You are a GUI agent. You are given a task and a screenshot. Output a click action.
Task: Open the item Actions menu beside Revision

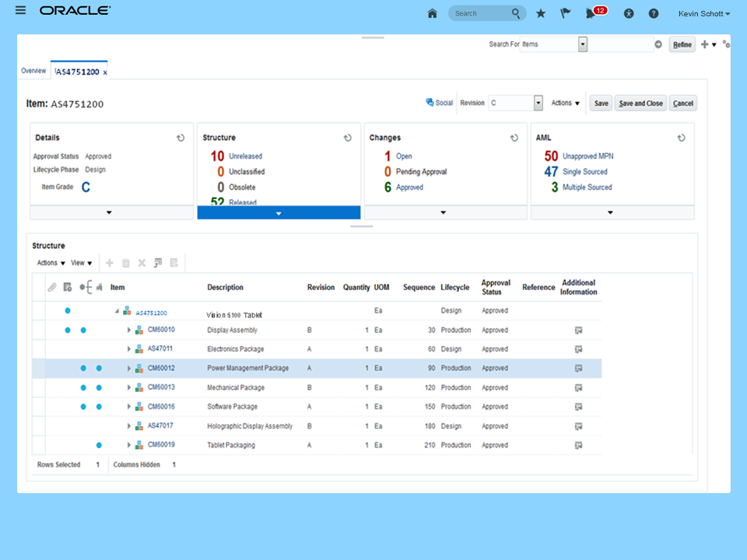click(x=566, y=103)
